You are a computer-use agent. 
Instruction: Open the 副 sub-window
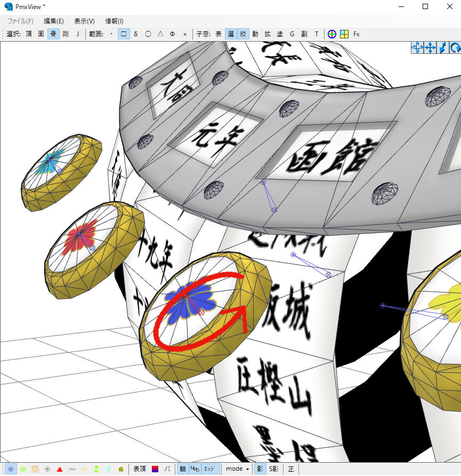[x=304, y=34]
